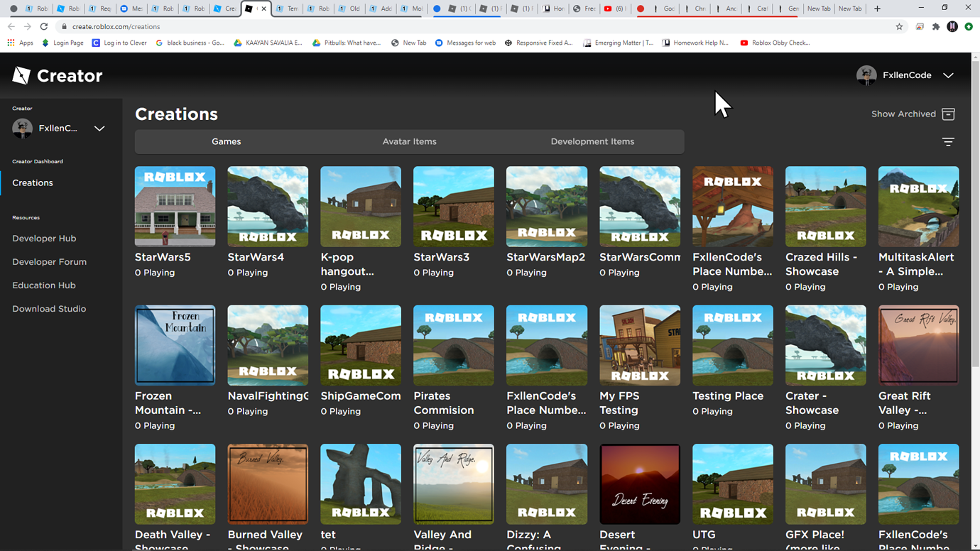Open the Development Items tab
This screenshot has height=551, width=980.
coord(592,141)
